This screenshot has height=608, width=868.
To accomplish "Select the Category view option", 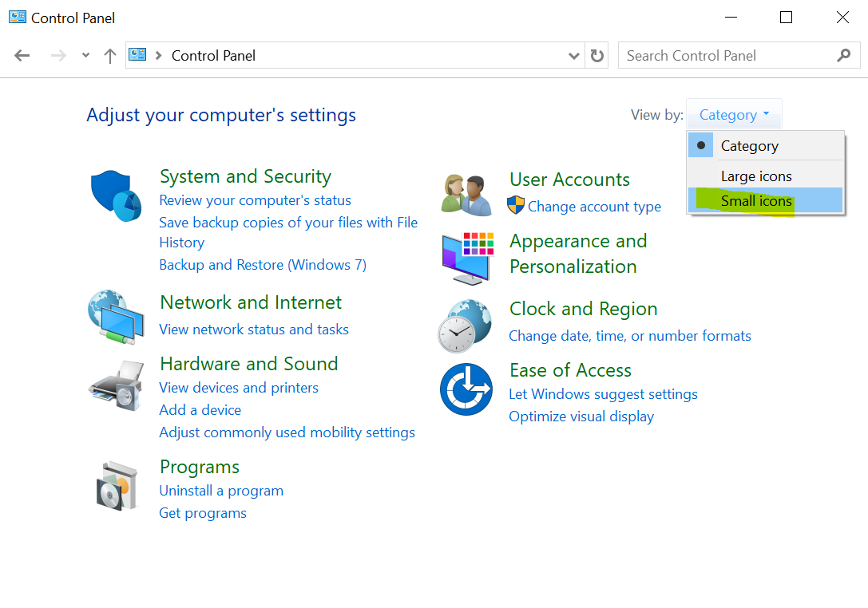I will pos(749,146).
